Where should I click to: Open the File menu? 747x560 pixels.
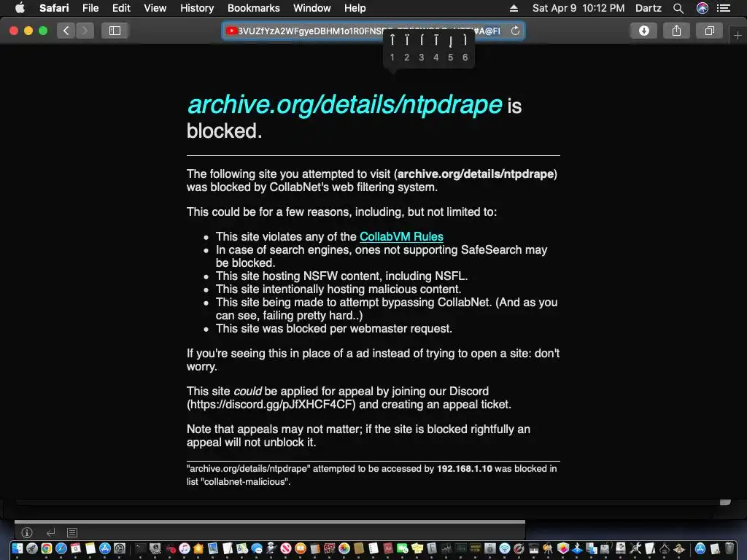tap(90, 8)
